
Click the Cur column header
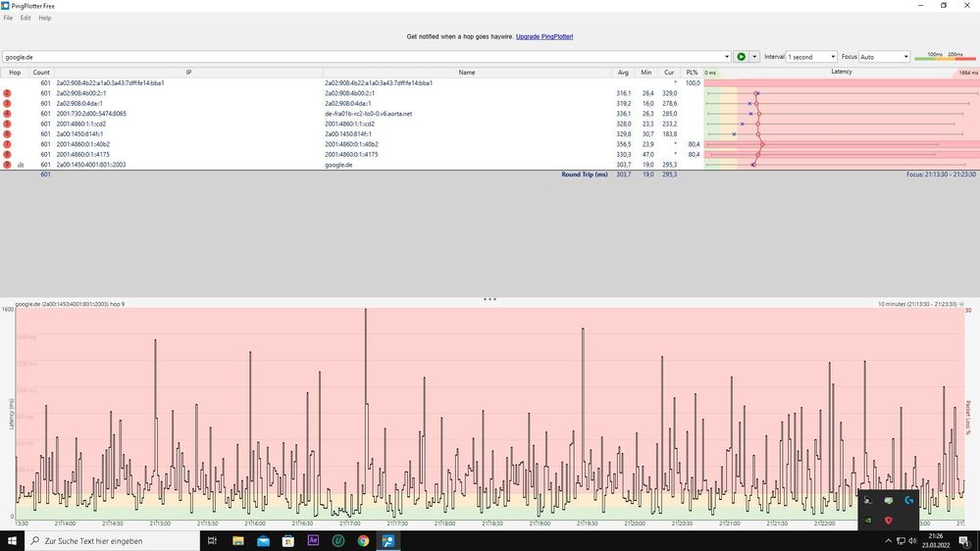669,73
